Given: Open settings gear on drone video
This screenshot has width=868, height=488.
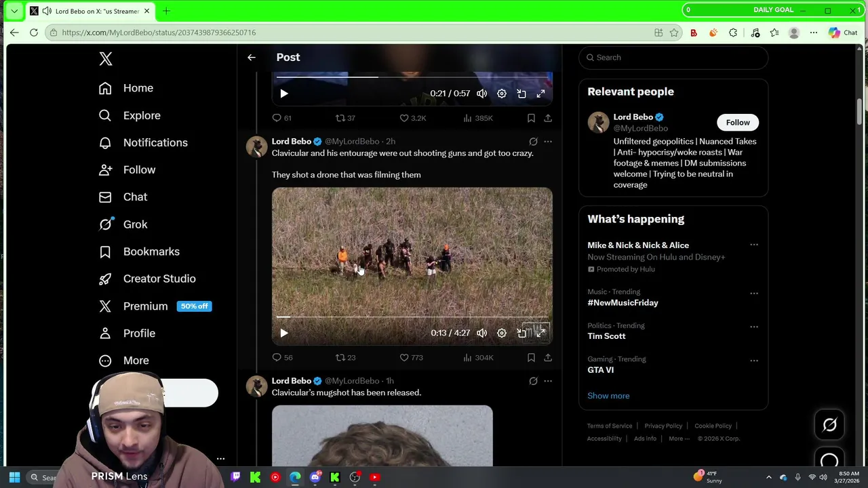Looking at the screenshot, I should [x=502, y=333].
